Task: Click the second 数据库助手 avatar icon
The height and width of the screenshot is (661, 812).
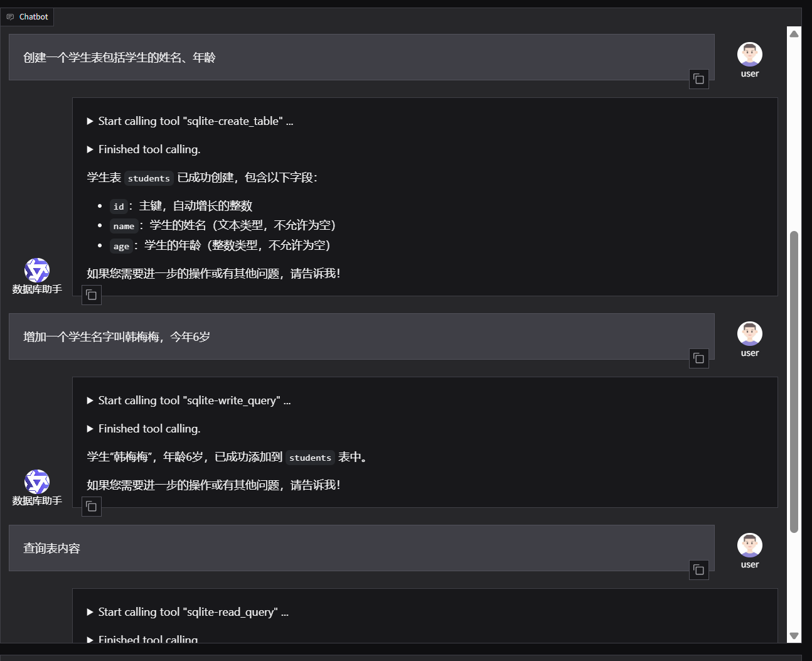Action: [37, 482]
